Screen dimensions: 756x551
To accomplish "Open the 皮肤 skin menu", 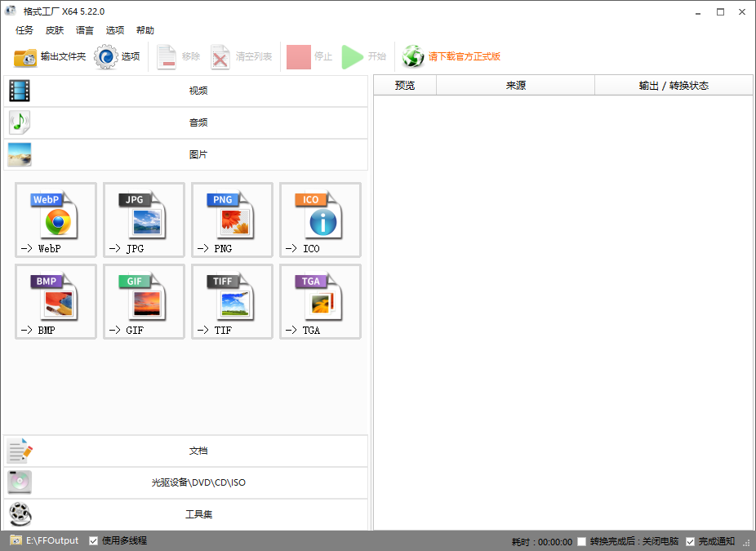I will click(x=55, y=30).
